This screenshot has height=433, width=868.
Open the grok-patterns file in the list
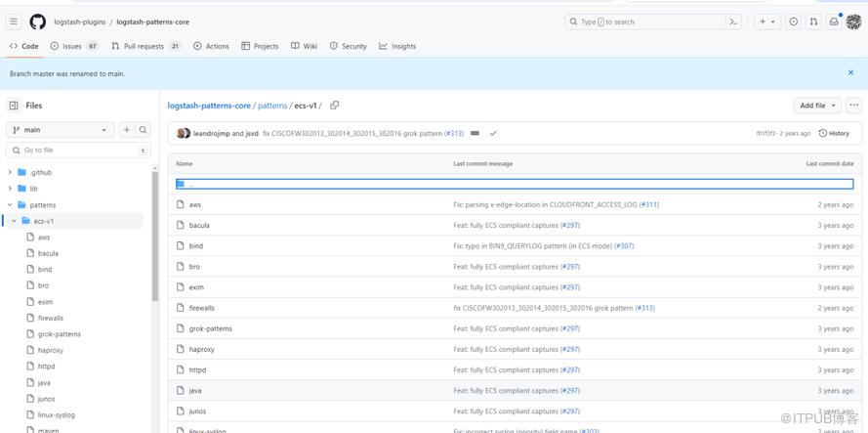[210, 328]
